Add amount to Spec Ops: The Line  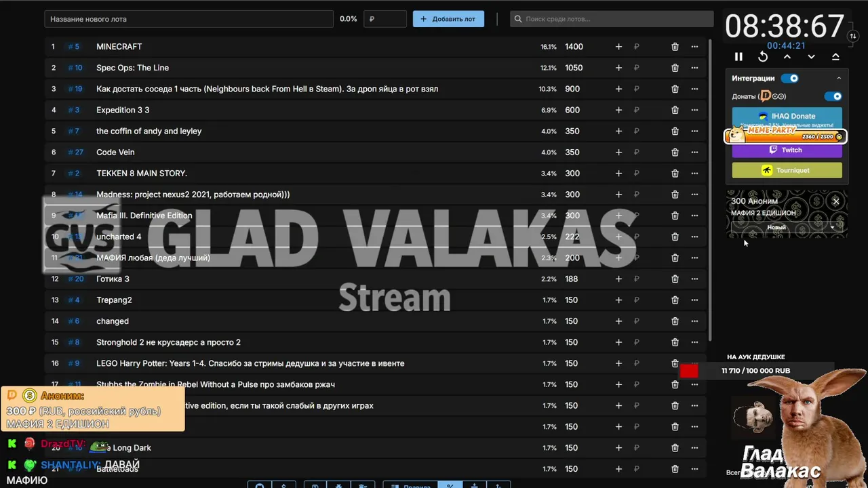618,68
